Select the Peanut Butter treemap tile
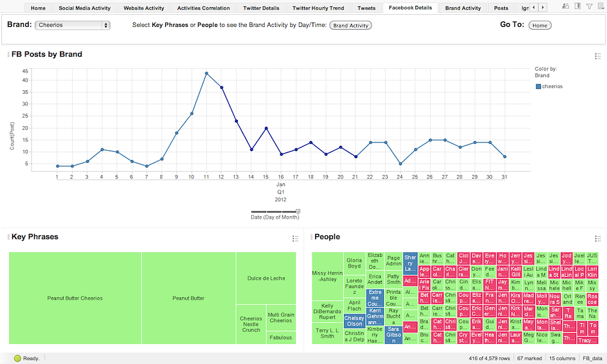This screenshot has height=364, width=607. [x=188, y=298]
